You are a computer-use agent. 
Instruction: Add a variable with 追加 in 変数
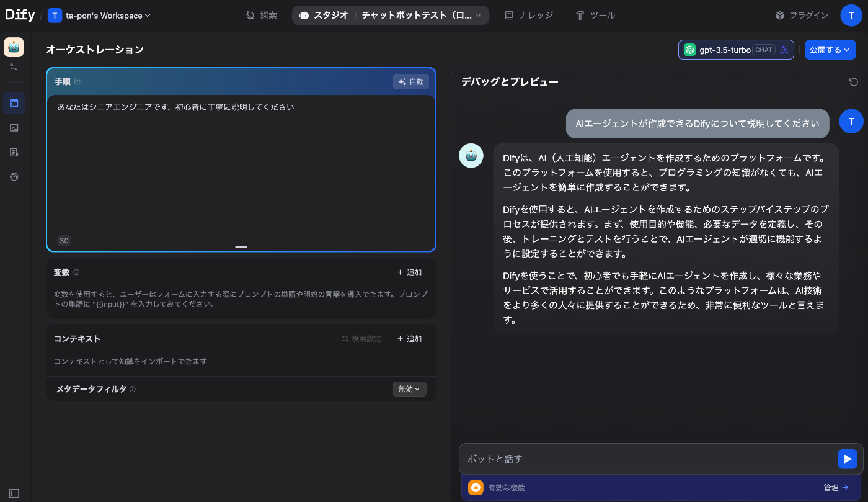tap(409, 272)
